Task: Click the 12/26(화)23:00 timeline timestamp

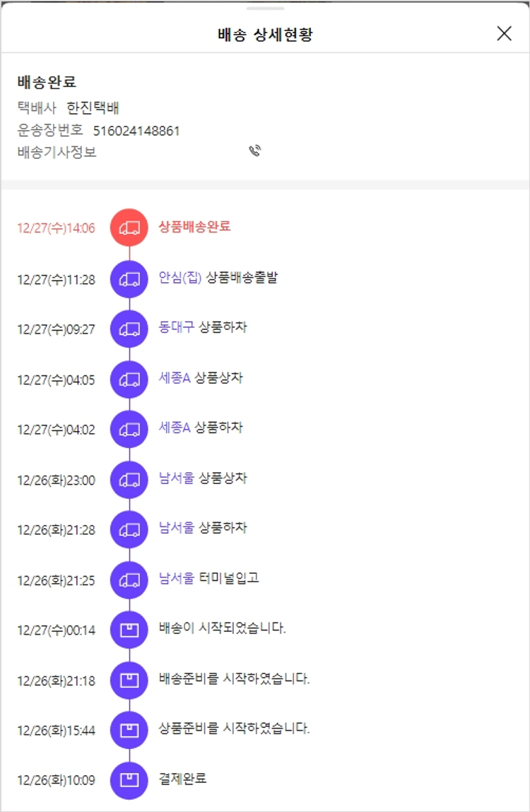Action: click(x=56, y=481)
